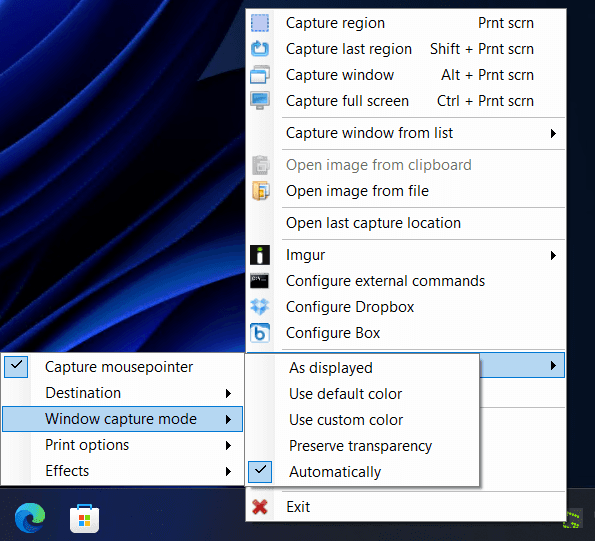Expand the Print options submenu arrow
Screen dimensions: 595x541
[228, 445]
